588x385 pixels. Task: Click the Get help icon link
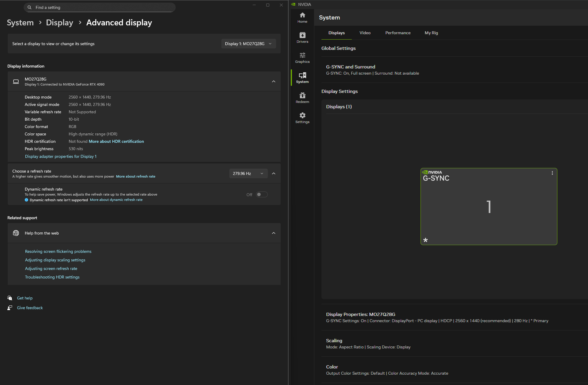pyautogui.click(x=10, y=298)
